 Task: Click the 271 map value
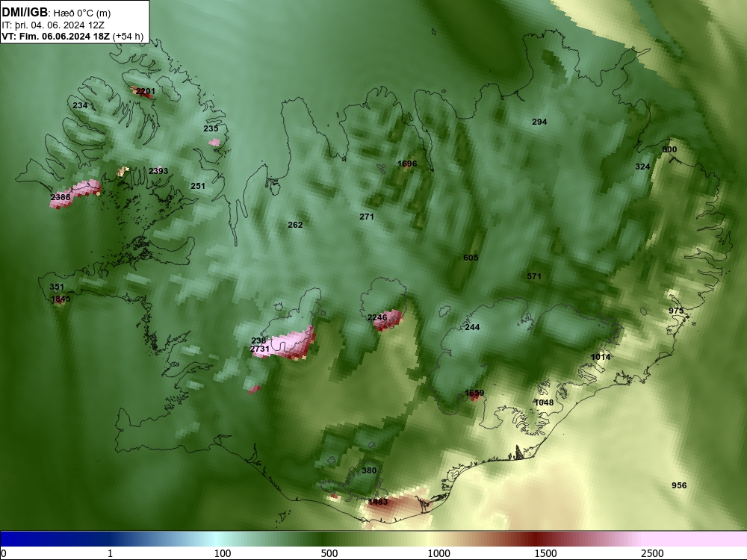[366, 217]
